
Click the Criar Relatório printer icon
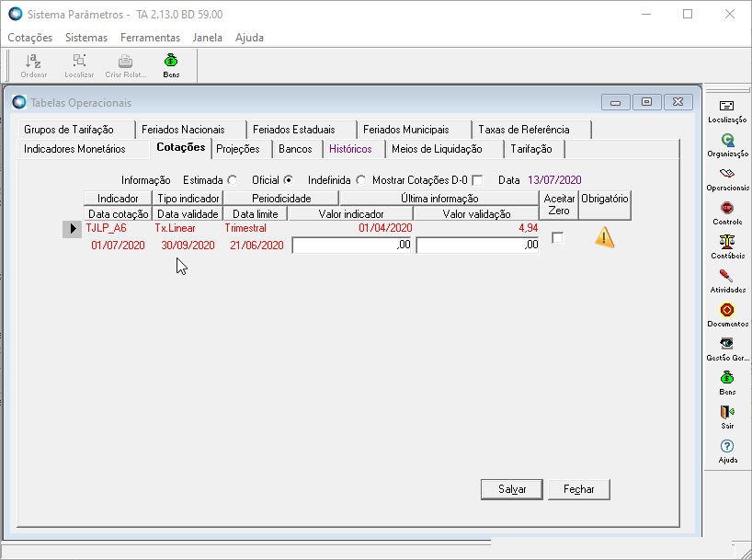click(126, 65)
